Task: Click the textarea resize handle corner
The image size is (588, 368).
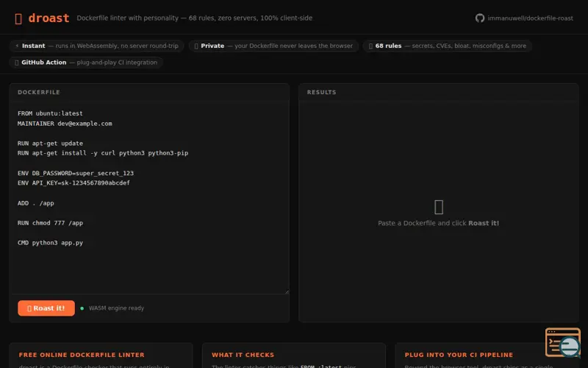Action: click(x=287, y=291)
